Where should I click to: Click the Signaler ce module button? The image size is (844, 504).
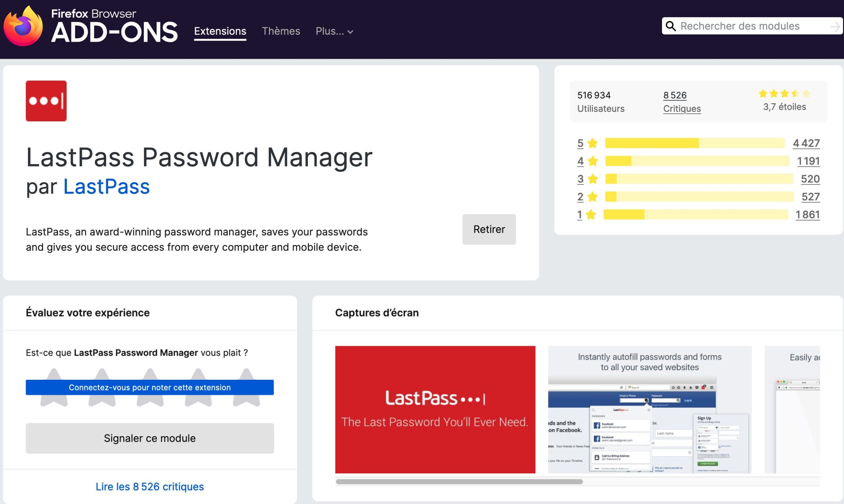point(150,438)
